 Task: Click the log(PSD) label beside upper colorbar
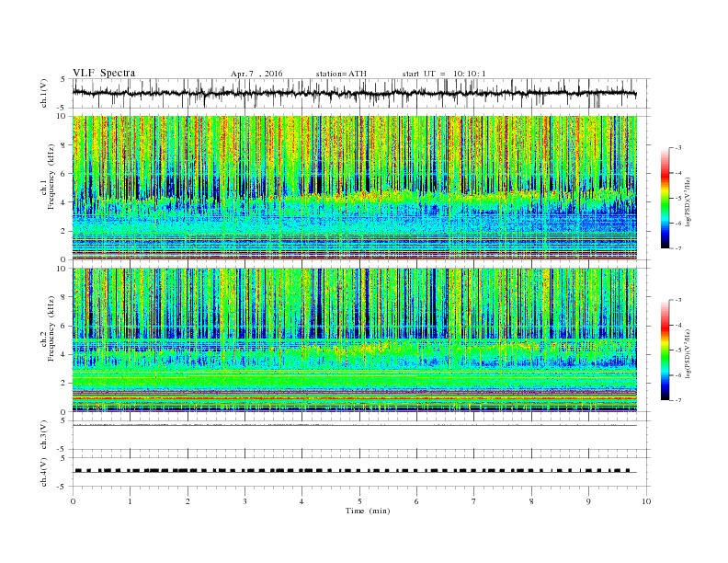[x=688, y=202]
